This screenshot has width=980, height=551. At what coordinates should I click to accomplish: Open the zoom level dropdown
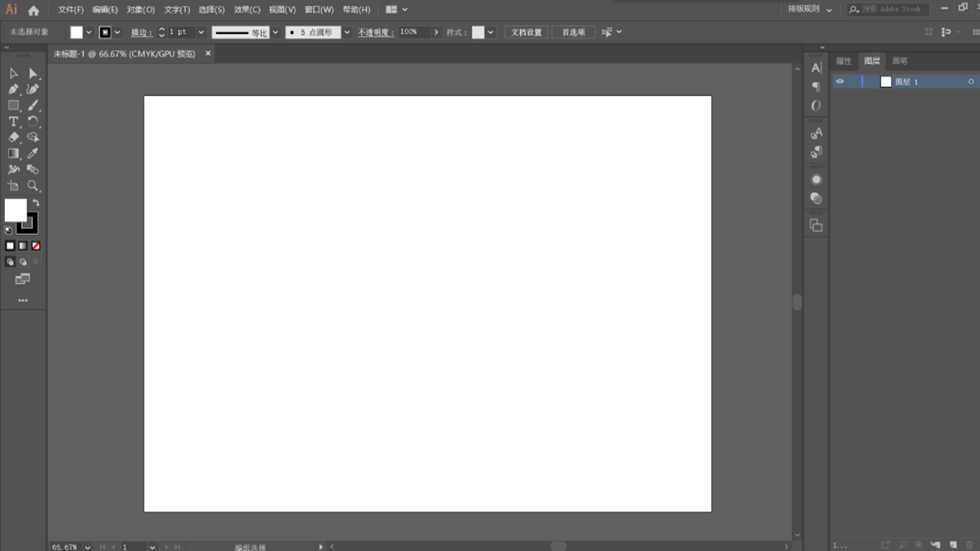[x=88, y=547]
